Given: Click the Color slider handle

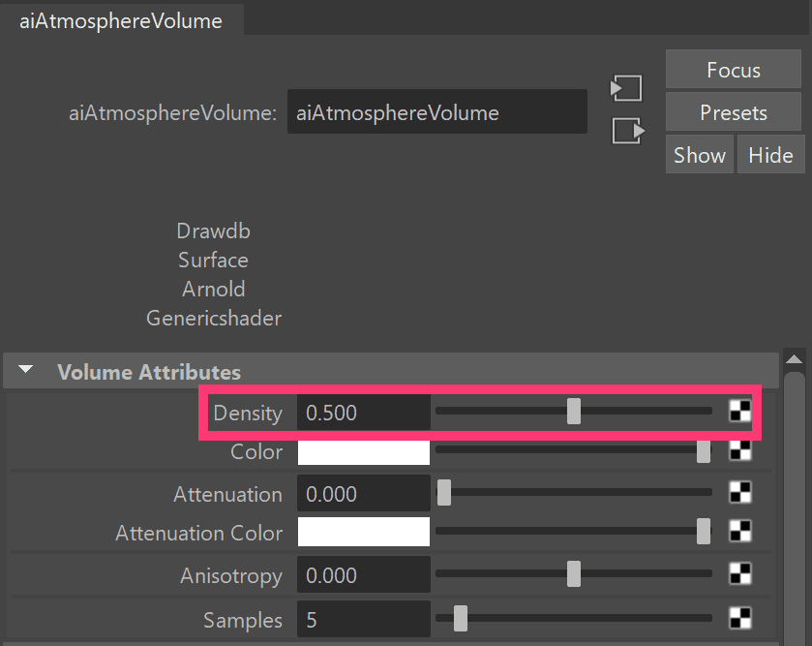Looking at the screenshot, I should [x=704, y=450].
